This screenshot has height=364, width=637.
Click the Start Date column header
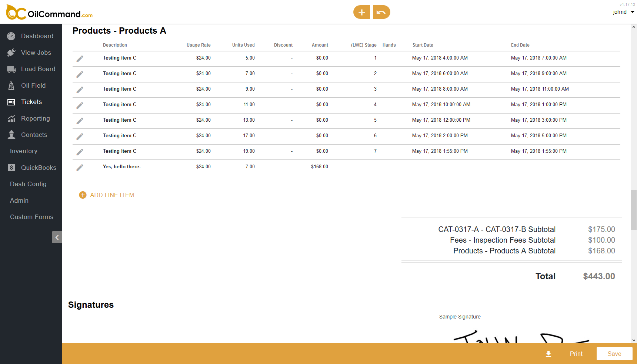pyautogui.click(x=423, y=45)
